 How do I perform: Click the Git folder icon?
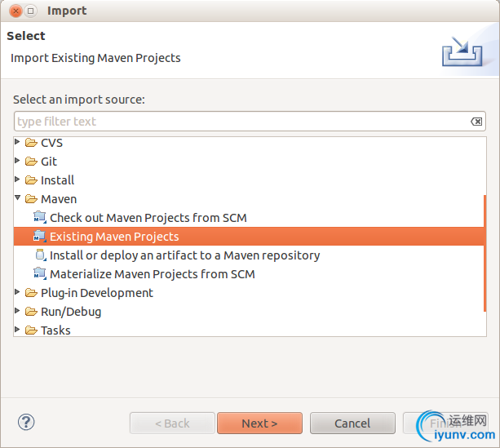click(31, 162)
